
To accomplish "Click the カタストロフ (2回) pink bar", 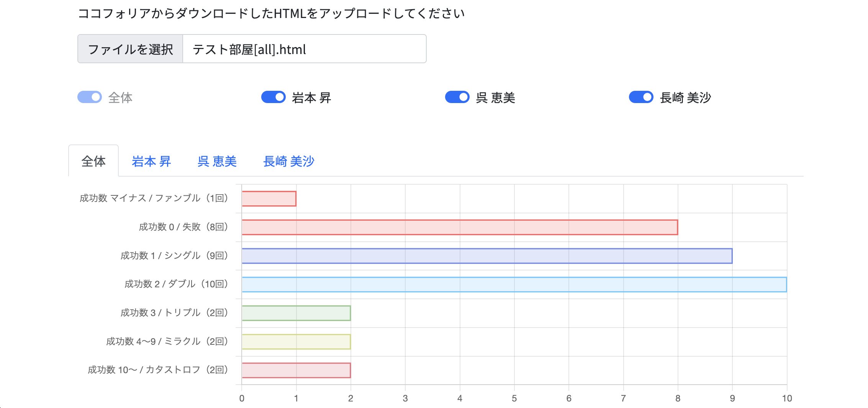I will (x=296, y=370).
